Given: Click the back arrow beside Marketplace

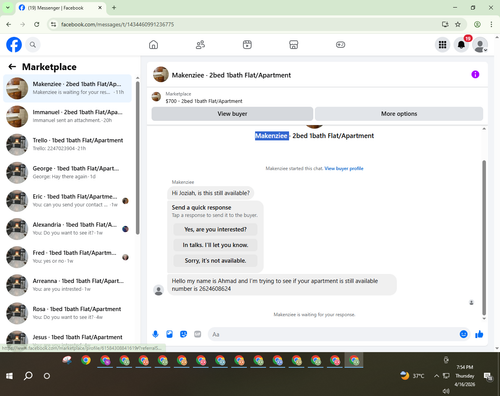Looking at the screenshot, I should (12, 67).
